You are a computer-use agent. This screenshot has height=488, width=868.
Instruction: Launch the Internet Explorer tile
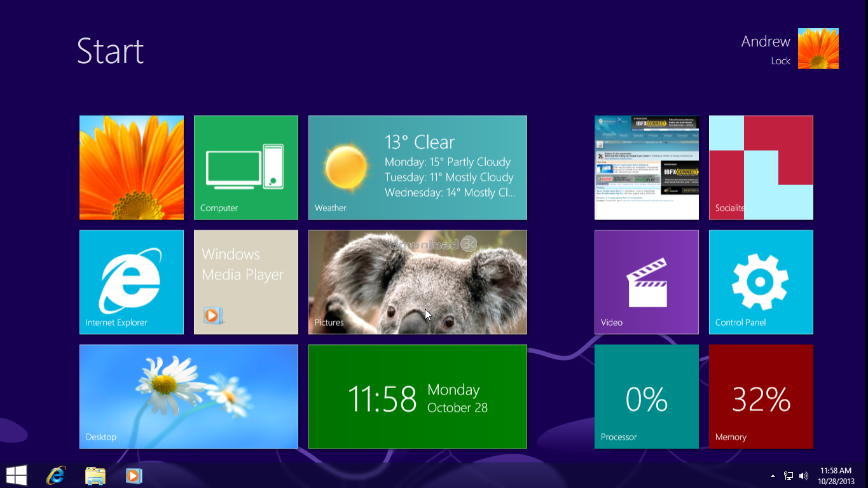(131, 282)
